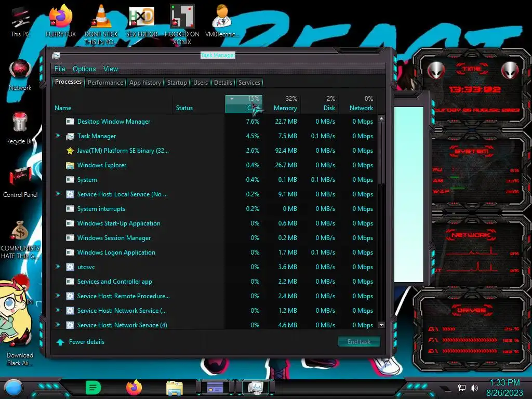Expand Service Host: Network Service (4) row
This screenshot has height=399, width=532.
(58, 325)
